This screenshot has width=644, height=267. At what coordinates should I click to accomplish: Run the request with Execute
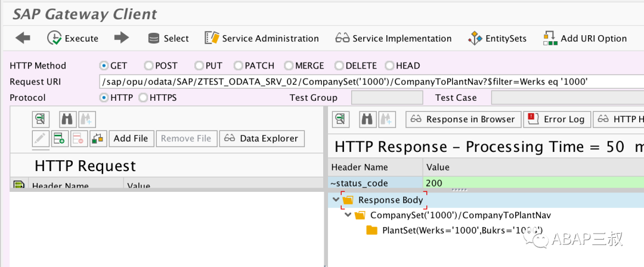click(73, 38)
